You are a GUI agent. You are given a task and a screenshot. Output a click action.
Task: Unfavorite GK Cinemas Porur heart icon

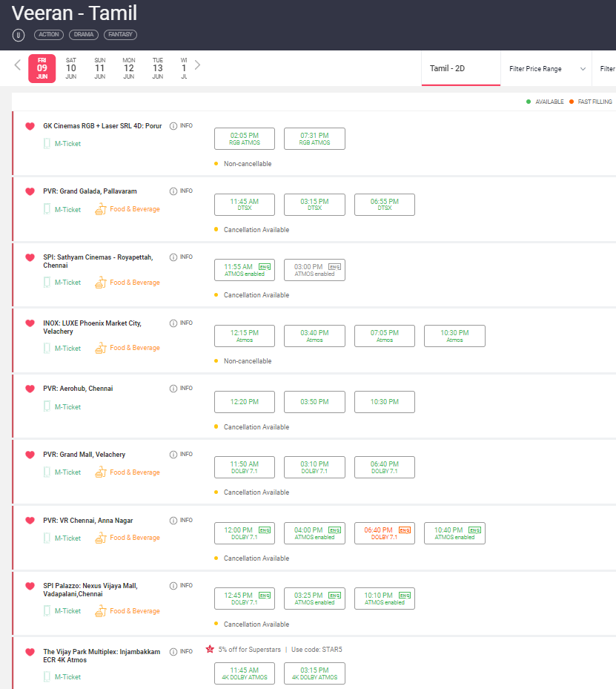[x=30, y=126]
